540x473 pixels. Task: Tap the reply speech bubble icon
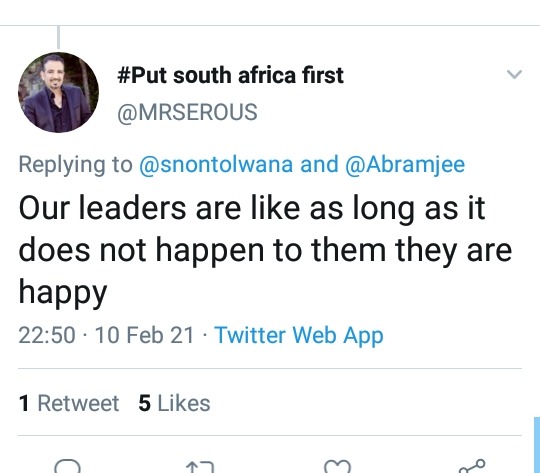[x=68, y=466]
